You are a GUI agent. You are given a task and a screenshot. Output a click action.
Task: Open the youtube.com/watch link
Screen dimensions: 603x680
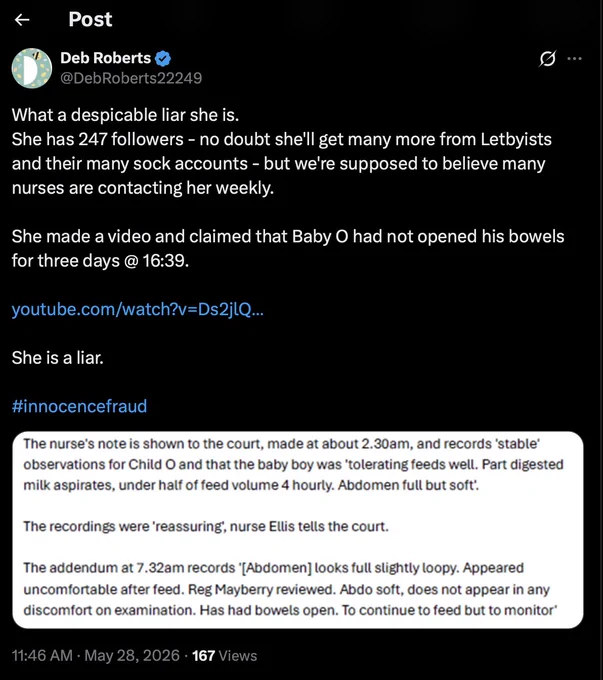pos(138,309)
